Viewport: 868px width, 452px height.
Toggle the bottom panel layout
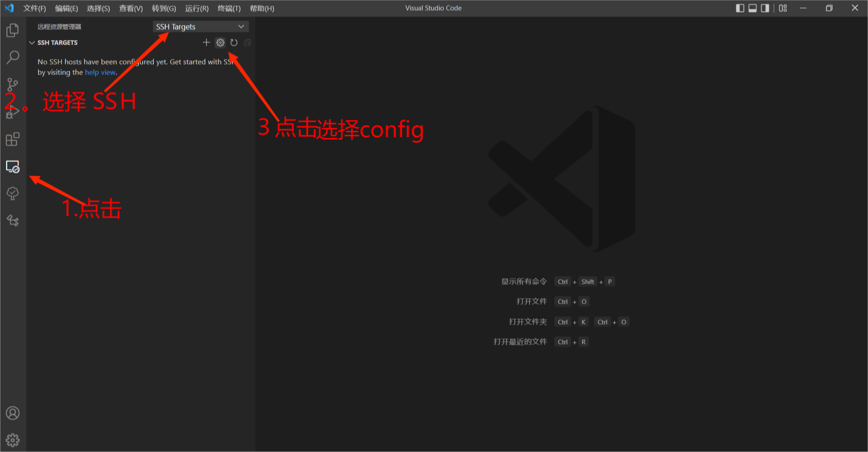click(753, 8)
